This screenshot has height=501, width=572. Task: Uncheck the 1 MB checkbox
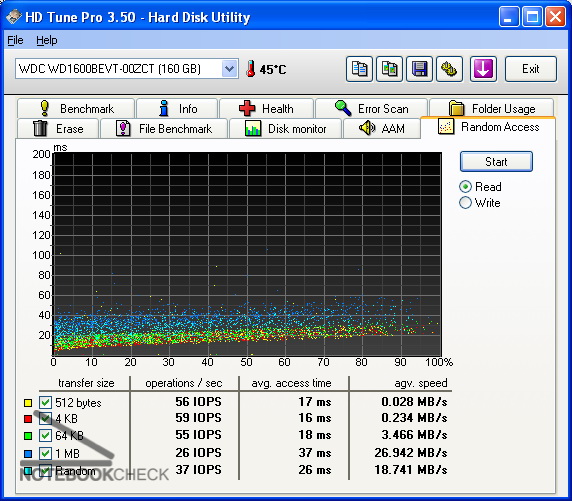point(45,453)
